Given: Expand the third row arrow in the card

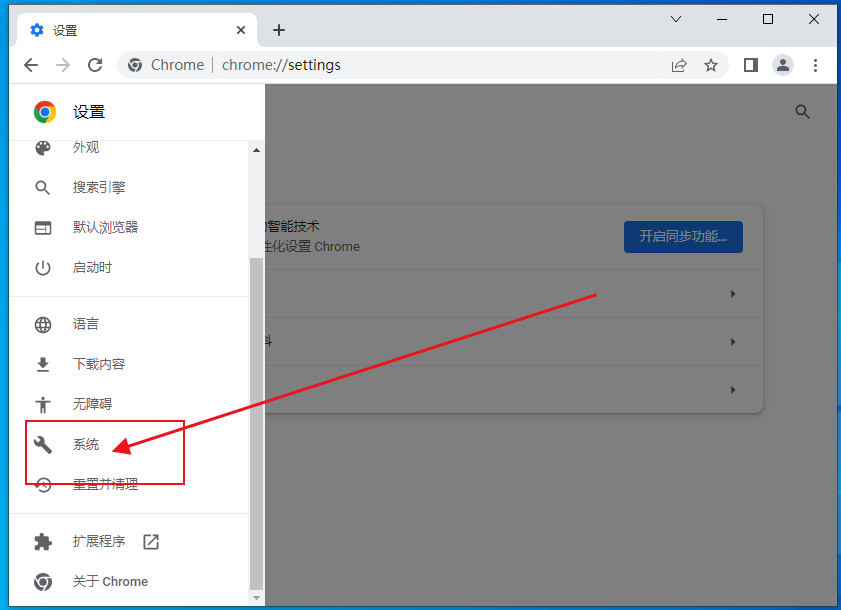Looking at the screenshot, I should pos(733,390).
